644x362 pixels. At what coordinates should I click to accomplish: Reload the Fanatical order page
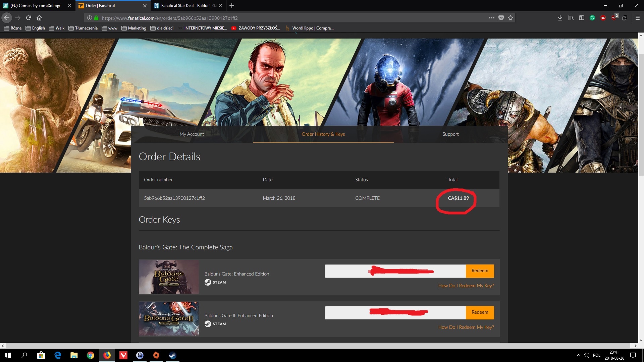tap(29, 18)
